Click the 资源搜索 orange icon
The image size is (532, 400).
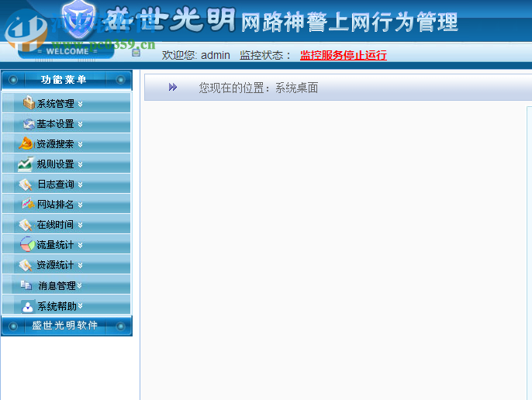[26, 143]
